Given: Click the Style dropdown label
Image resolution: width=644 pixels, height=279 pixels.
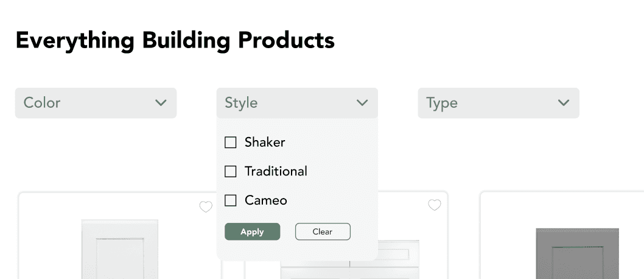Looking at the screenshot, I should (241, 103).
